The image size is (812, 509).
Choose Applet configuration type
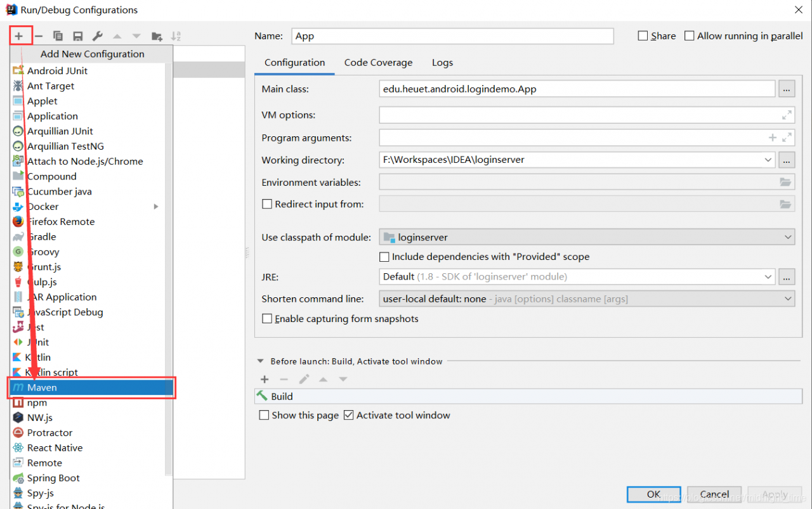click(x=88, y=101)
